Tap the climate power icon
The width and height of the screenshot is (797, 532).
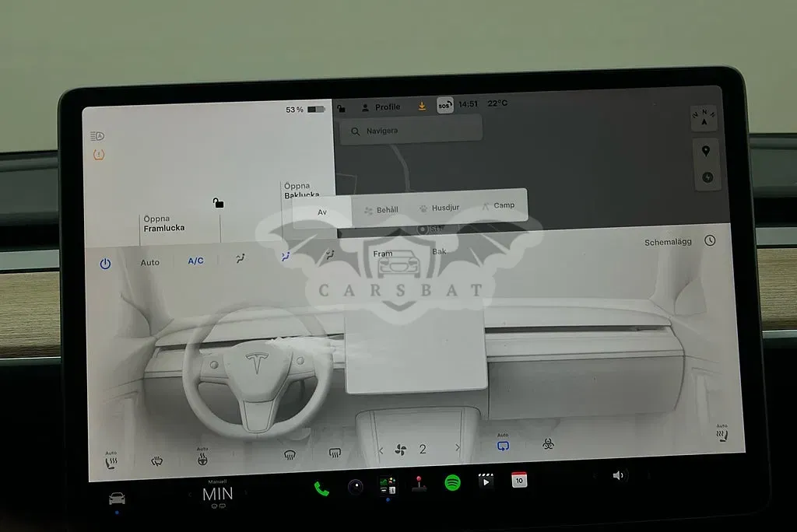point(105,264)
